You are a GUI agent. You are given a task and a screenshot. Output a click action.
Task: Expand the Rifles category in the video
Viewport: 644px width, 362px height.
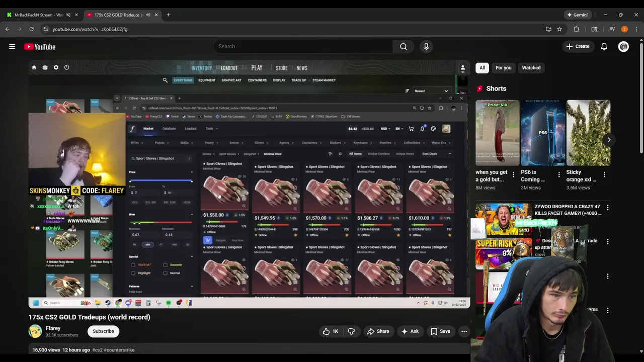[136, 143]
